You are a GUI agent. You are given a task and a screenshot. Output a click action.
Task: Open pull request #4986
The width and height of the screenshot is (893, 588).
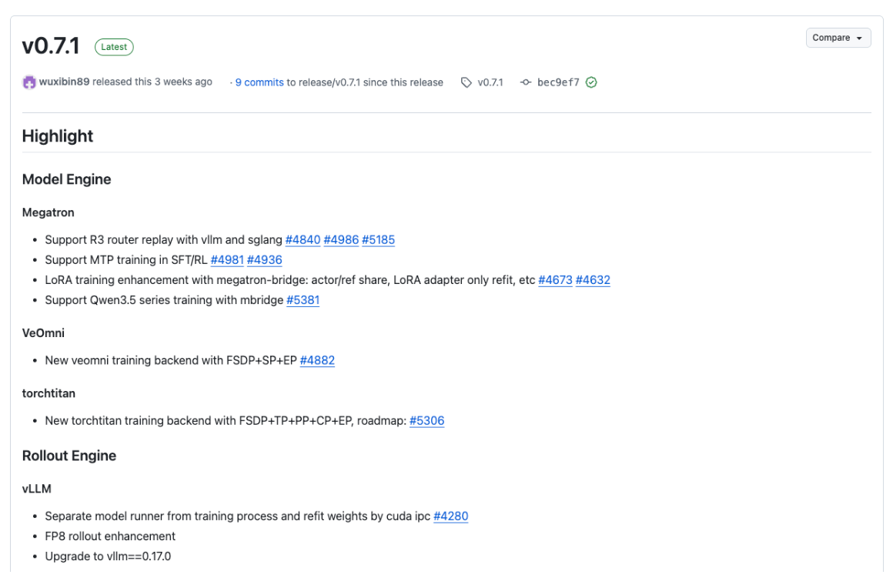click(341, 240)
